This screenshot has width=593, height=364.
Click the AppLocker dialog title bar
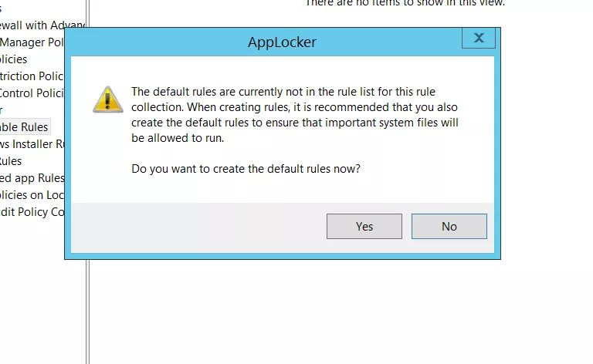282,42
